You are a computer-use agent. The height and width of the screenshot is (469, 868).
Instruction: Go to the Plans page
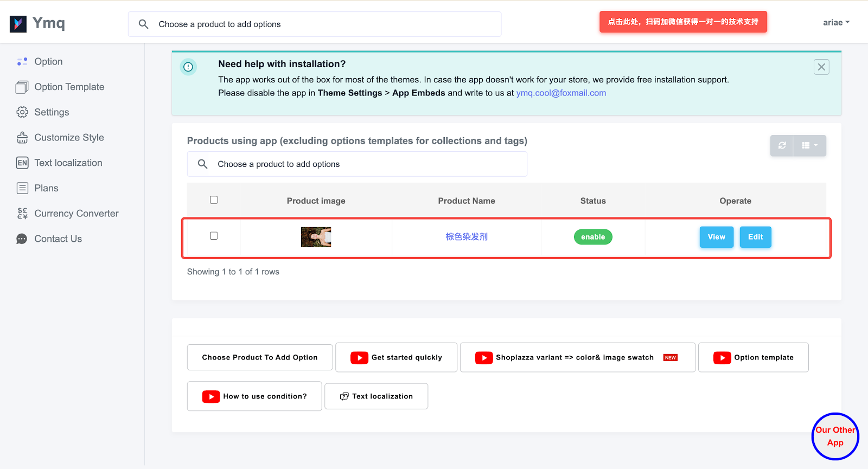46,188
